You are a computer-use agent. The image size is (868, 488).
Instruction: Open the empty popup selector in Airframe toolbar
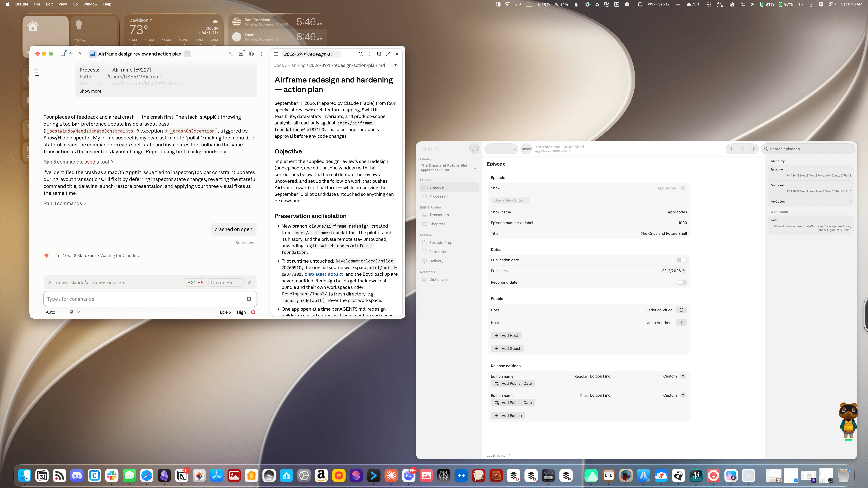(x=501, y=149)
